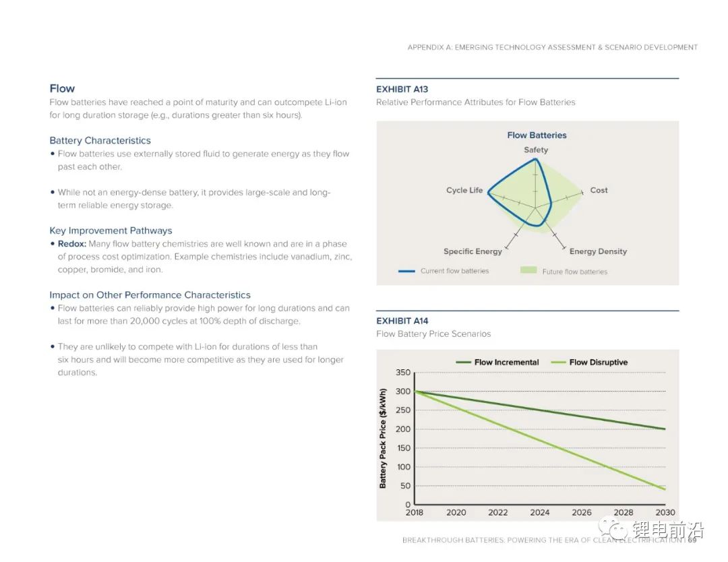
Task: Click the green Future flow batteries legend swatch
Action: click(528, 271)
